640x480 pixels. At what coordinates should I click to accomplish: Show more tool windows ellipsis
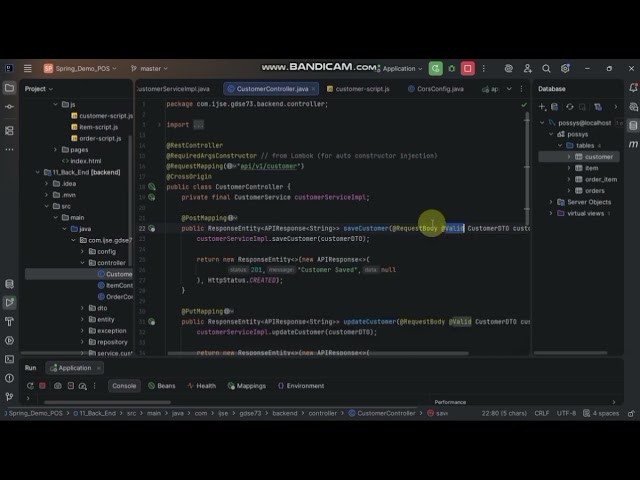point(9,150)
